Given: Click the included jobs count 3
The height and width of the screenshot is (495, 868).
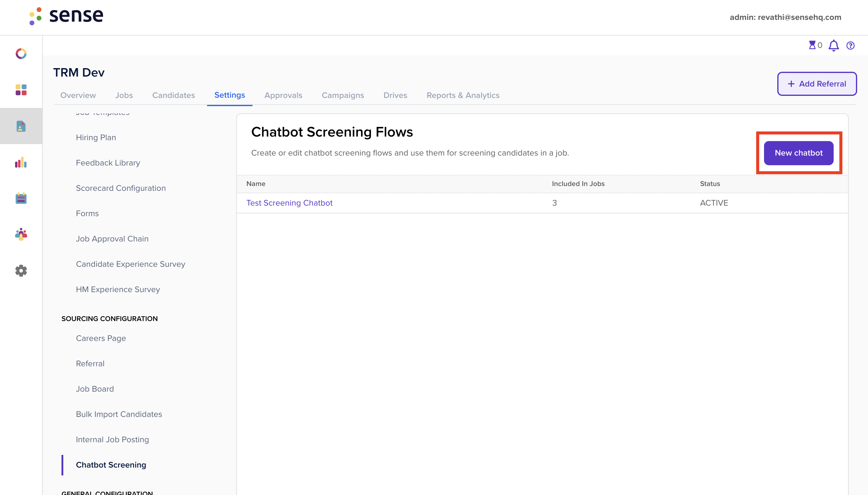Looking at the screenshot, I should [554, 203].
